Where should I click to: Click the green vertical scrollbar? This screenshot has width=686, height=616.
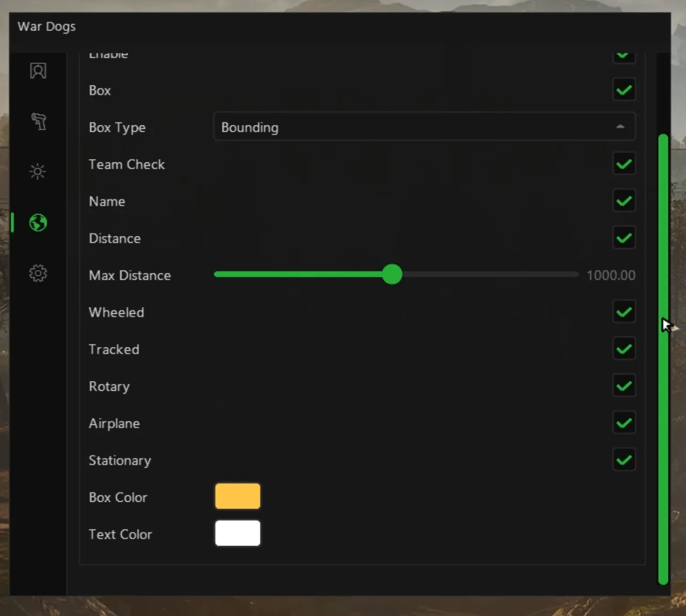click(664, 359)
